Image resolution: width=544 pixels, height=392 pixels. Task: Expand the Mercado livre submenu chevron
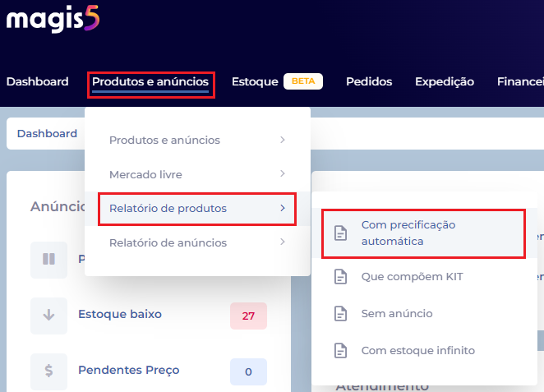coord(283,173)
